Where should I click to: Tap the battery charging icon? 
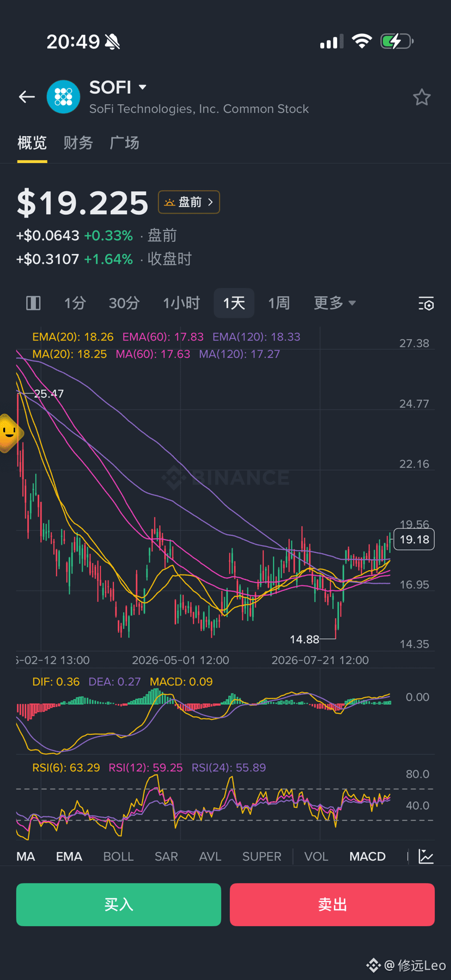pos(397,41)
